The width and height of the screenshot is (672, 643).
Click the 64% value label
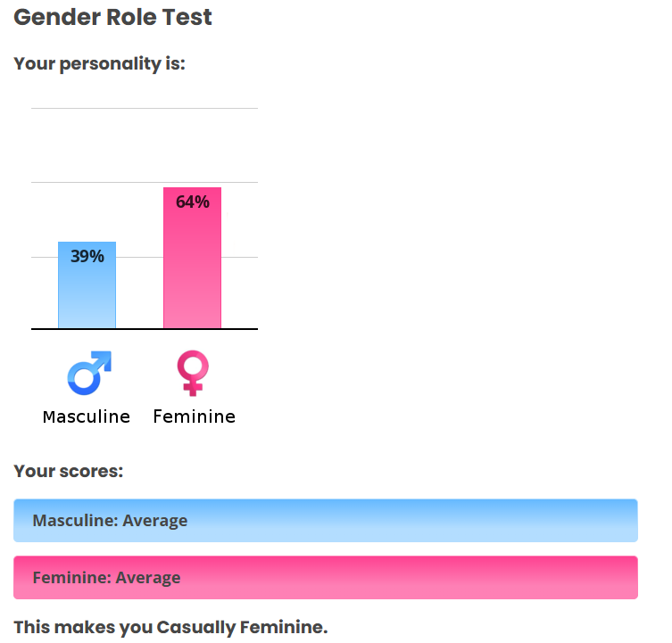click(192, 202)
